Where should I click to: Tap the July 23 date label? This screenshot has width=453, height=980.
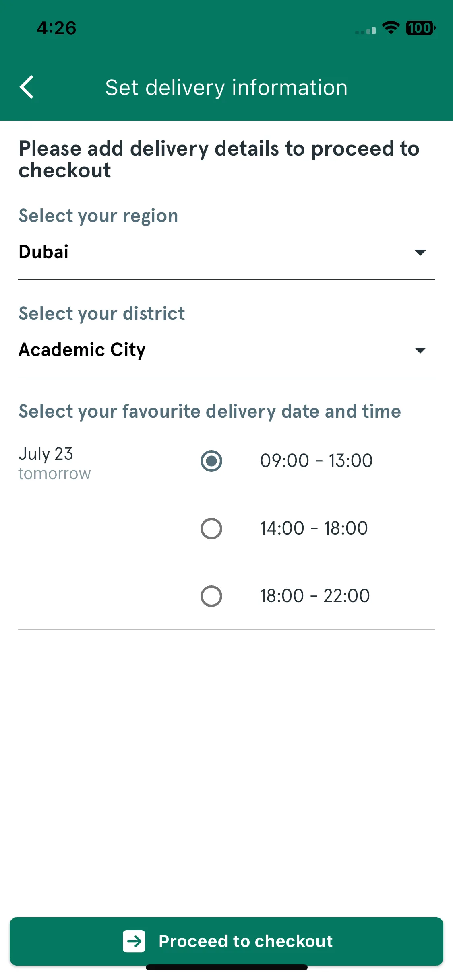[x=46, y=454]
